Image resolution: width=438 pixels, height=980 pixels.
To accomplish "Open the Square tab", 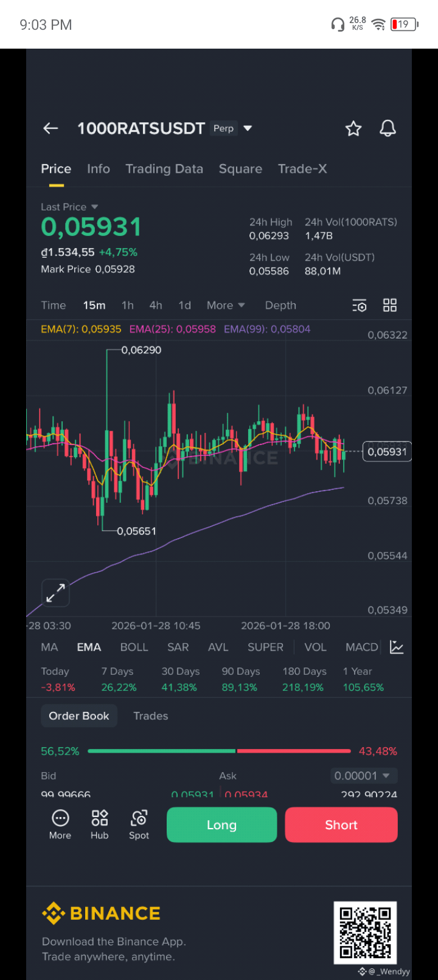I will coord(240,169).
